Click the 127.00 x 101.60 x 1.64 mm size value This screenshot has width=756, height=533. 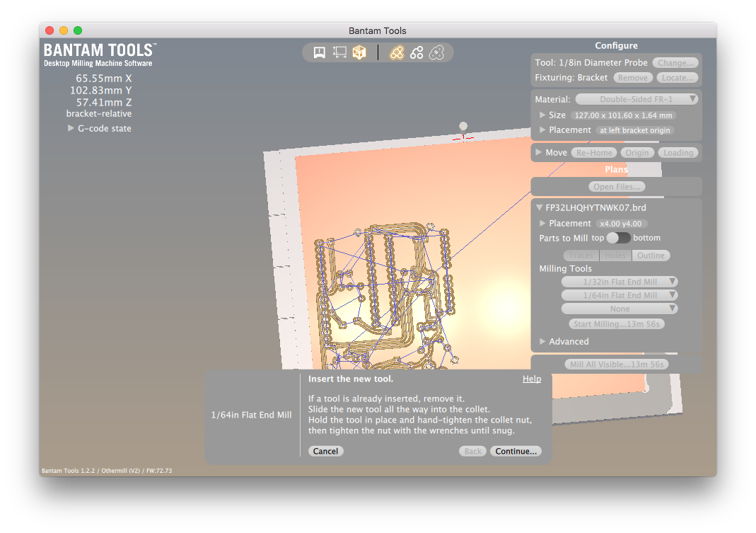[x=623, y=115]
